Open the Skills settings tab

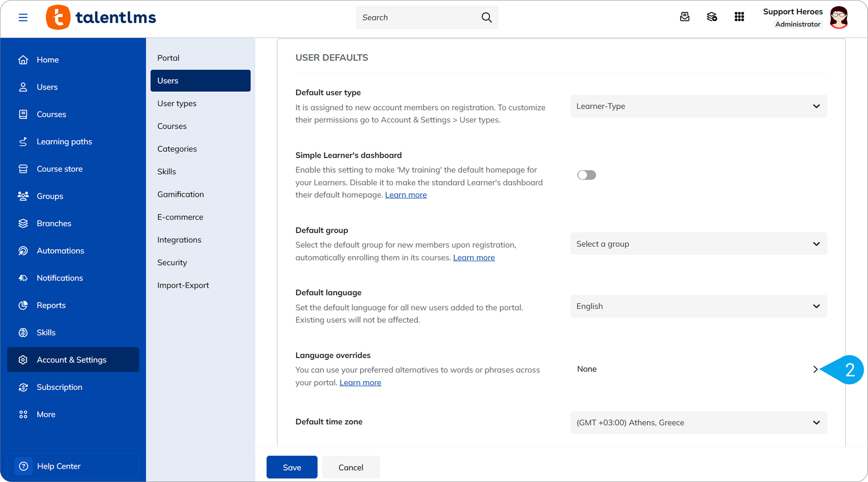(x=201, y=172)
